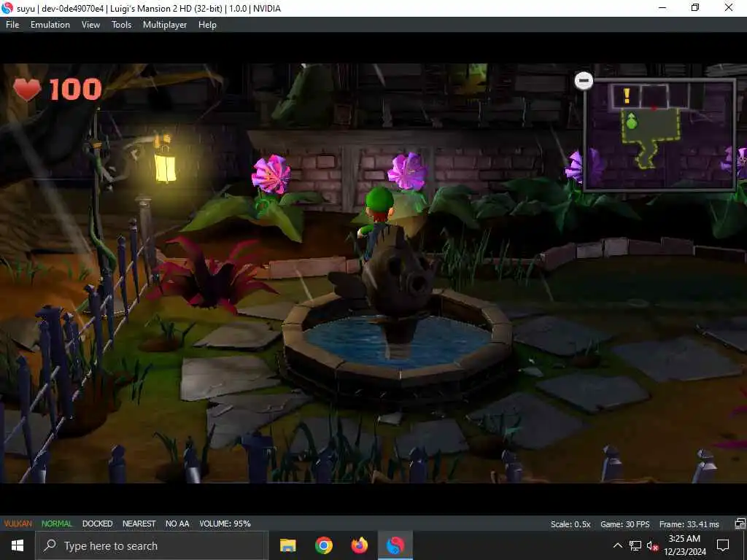Click the VOLUME: 95% status button

tap(225, 524)
